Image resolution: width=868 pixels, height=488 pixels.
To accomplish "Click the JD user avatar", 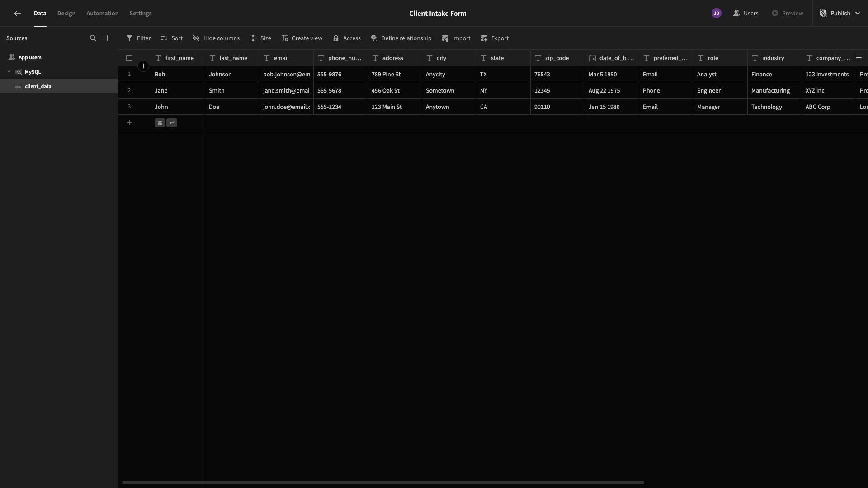I will 716,14.
